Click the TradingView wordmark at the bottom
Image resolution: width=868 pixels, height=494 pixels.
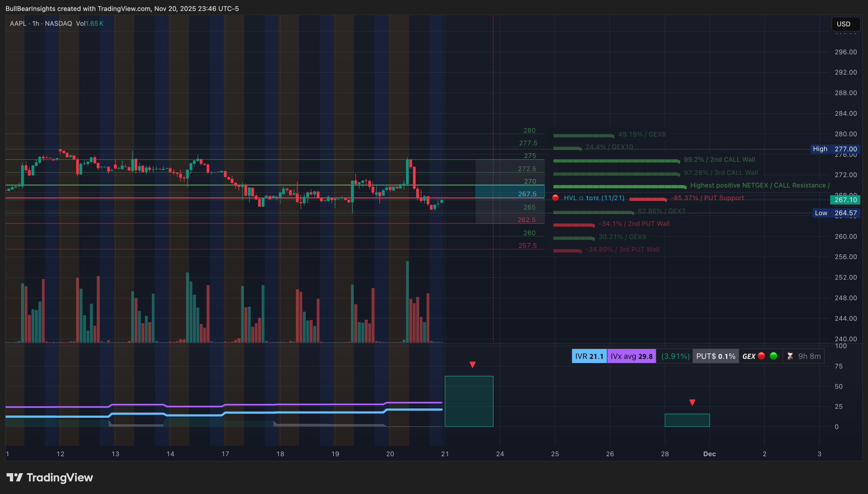click(60, 477)
